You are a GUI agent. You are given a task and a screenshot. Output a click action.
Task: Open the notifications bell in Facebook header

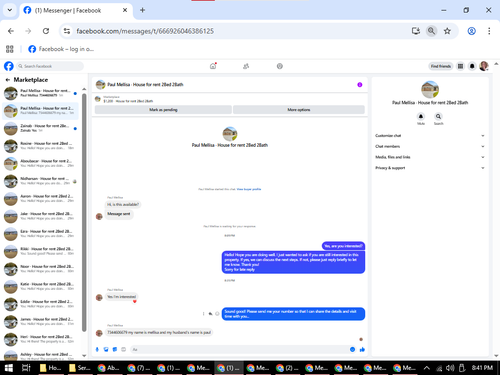(472, 66)
